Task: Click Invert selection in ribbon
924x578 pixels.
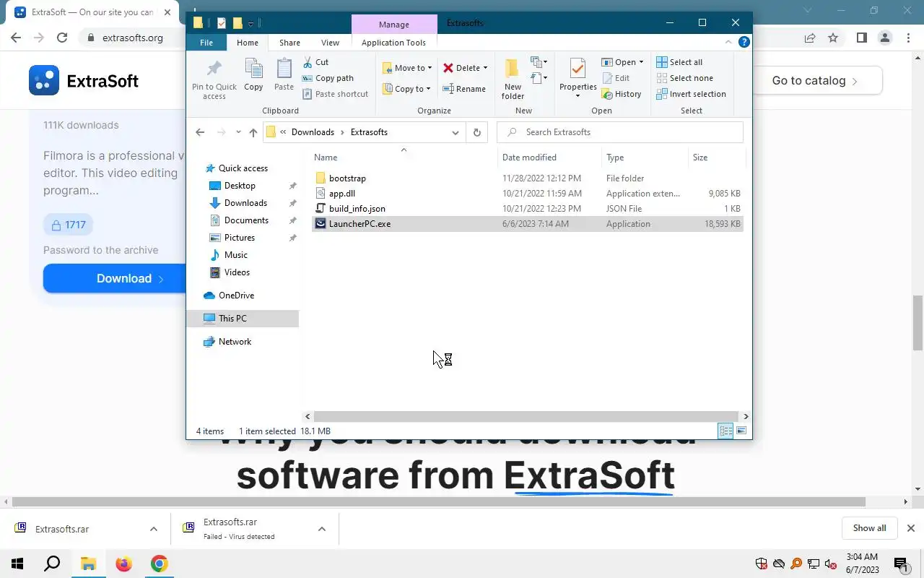Action: coord(691,94)
